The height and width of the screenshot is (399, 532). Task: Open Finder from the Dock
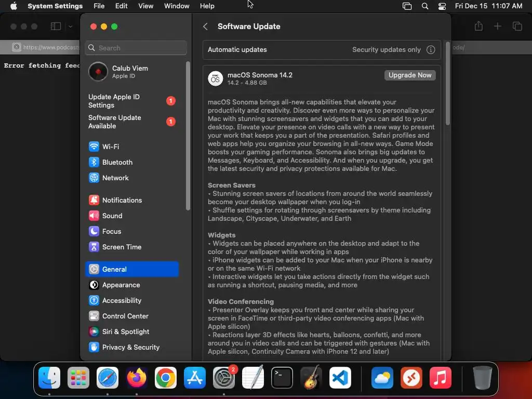pyautogui.click(x=49, y=377)
